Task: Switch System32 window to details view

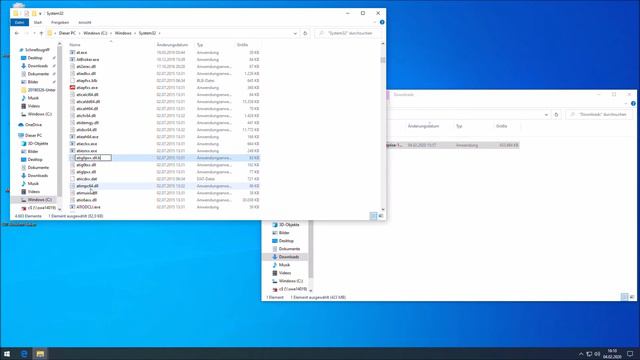Action: point(373,216)
